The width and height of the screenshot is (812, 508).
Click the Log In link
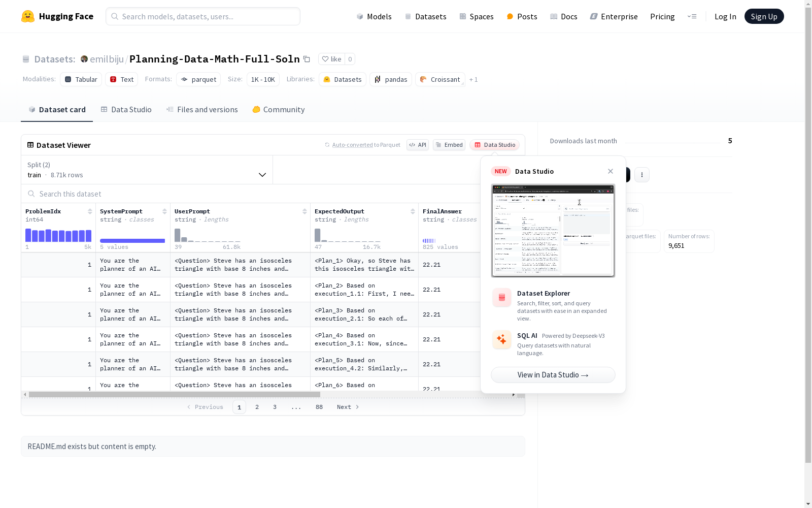click(725, 16)
